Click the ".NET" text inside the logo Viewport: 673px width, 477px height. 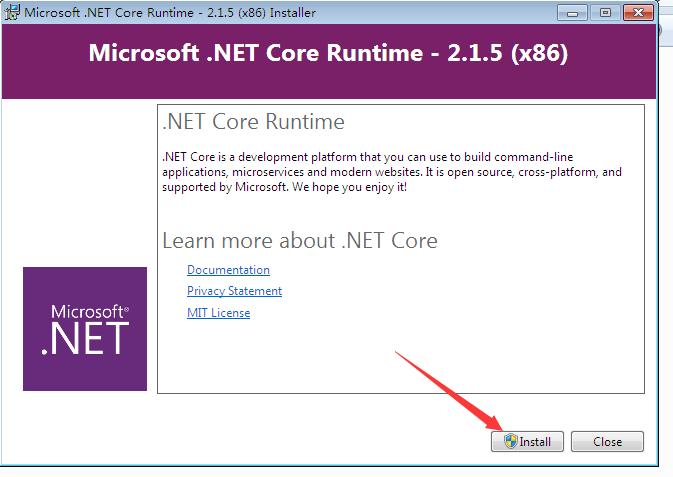click(85, 338)
